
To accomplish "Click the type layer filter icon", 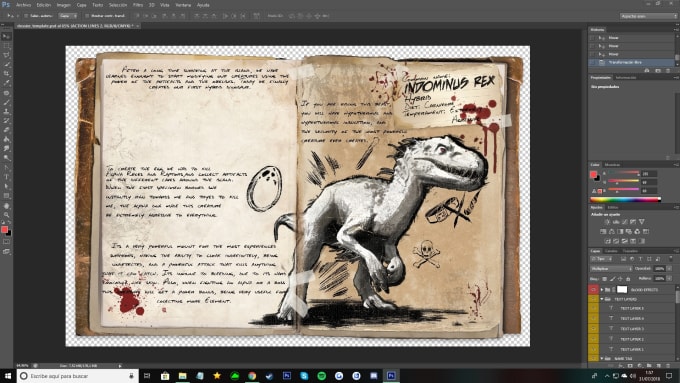I will 640,259.
